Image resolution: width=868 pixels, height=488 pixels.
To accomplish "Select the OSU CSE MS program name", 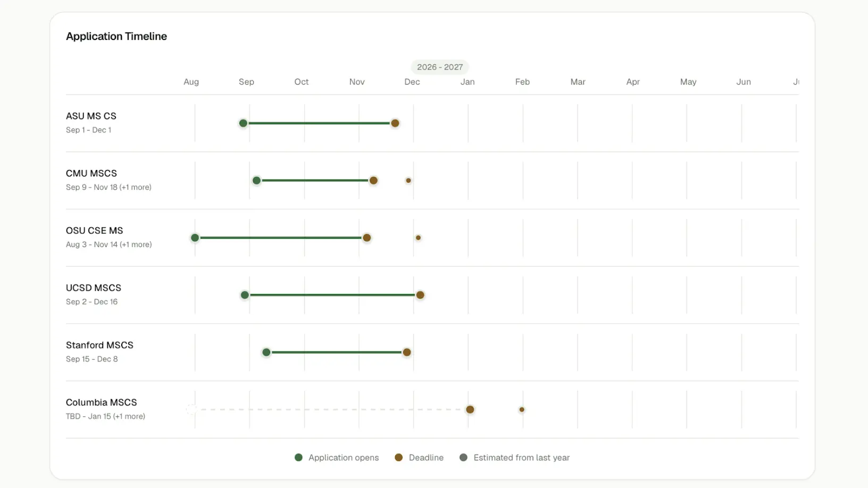I will (x=94, y=231).
